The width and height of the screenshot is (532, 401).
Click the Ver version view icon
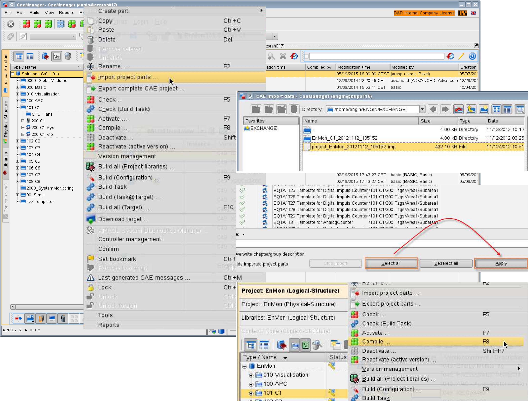tap(57, 56)
